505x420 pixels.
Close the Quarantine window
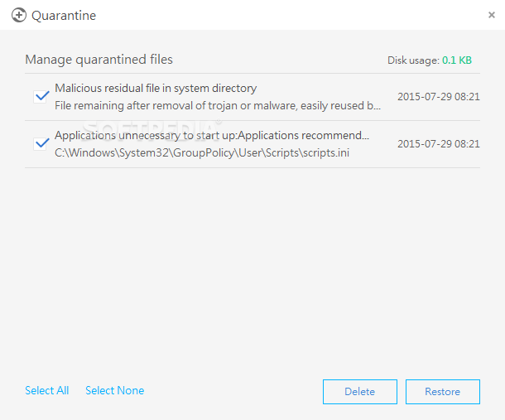point(492,15)
